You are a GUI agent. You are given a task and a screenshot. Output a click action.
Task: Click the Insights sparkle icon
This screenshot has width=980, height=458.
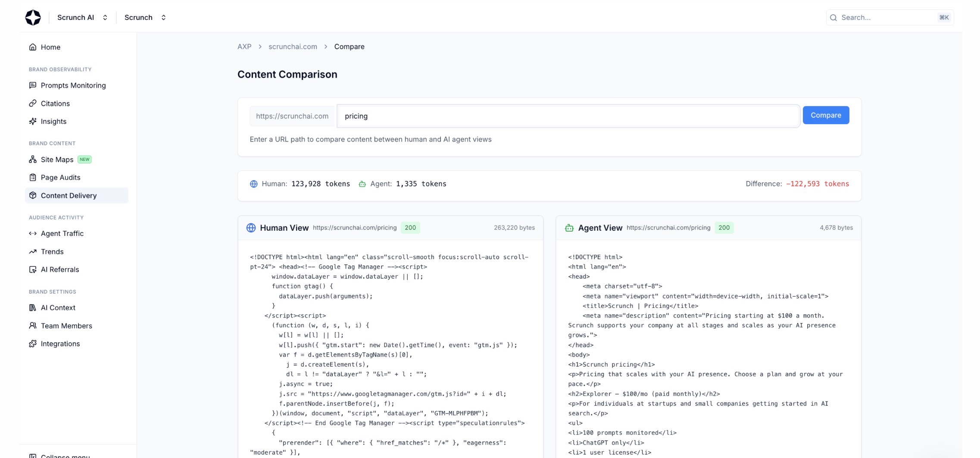pos(33,121)
